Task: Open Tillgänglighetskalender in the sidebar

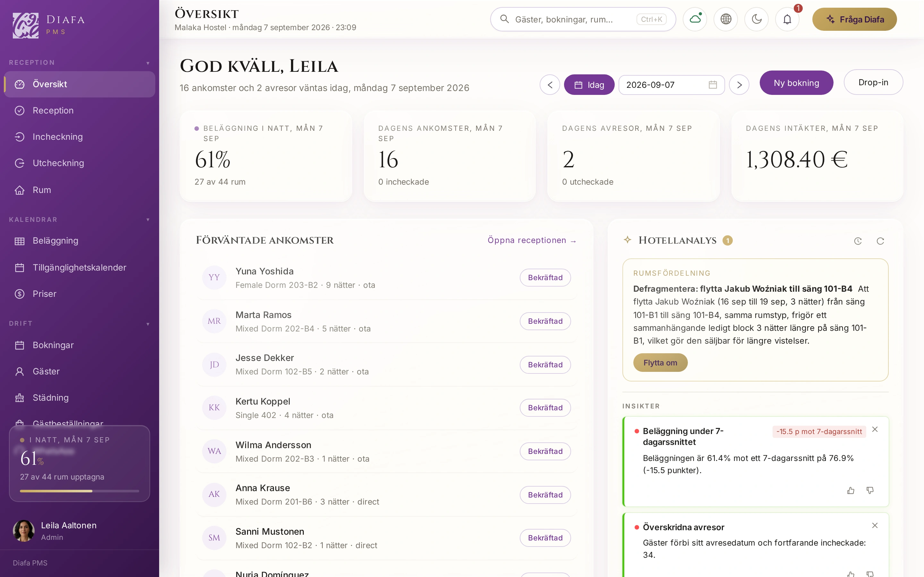Action: tap(80, 268)
